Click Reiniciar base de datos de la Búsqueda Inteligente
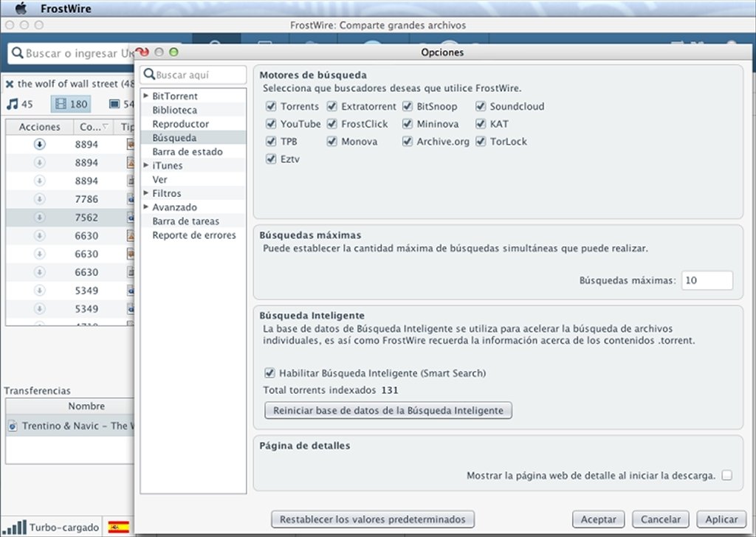This screenshot has height=537, width=756. tap(388, 410)
